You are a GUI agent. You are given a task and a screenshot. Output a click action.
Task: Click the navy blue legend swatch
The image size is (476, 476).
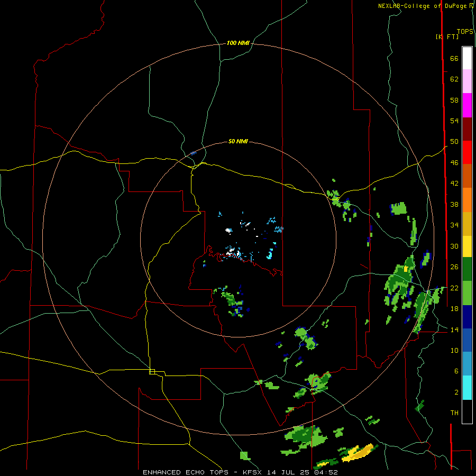point(467,317)
